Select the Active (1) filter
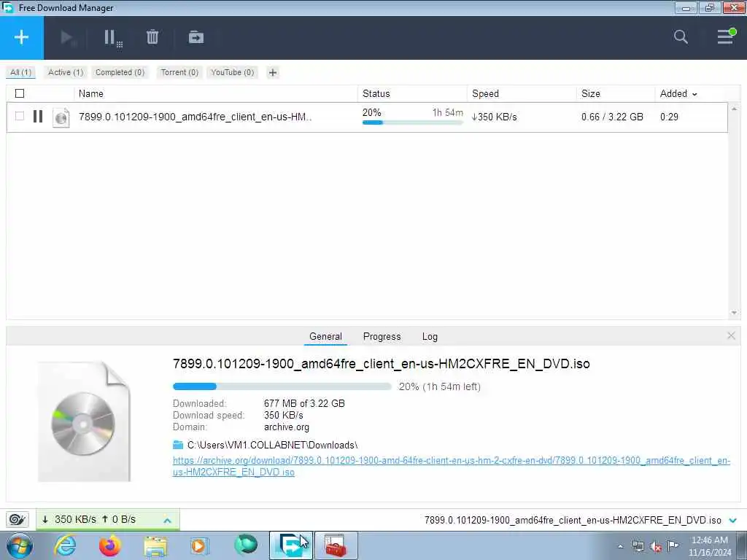This screenshot has height=560, width=747. (66, 72)
